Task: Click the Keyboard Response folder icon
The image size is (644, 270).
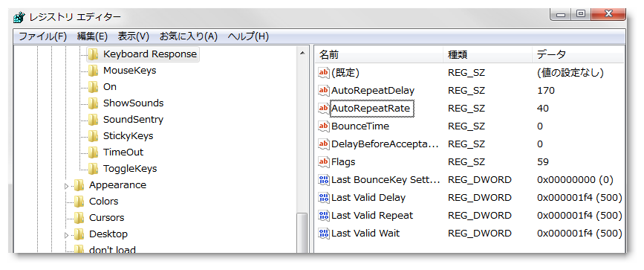Action: pos(94,54)
